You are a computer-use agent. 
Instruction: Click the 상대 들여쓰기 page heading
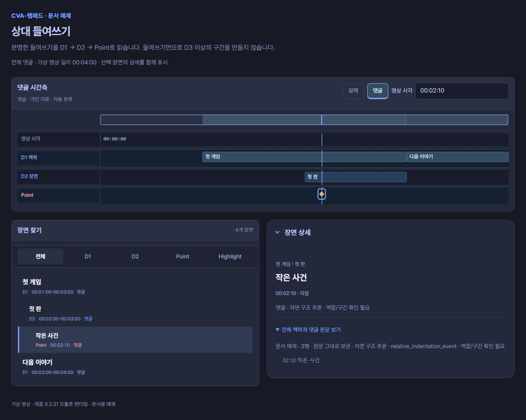click(41, 31)
